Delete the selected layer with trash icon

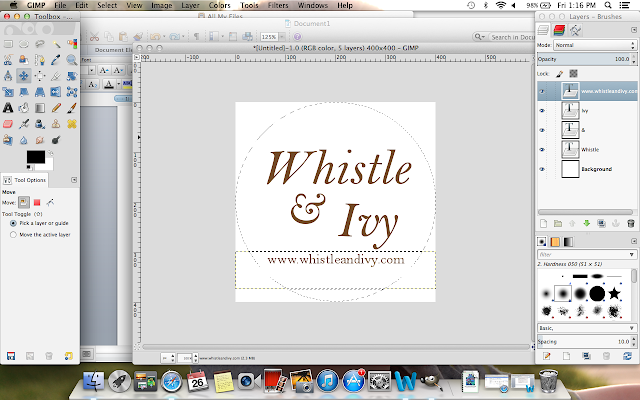pos(631,223)
